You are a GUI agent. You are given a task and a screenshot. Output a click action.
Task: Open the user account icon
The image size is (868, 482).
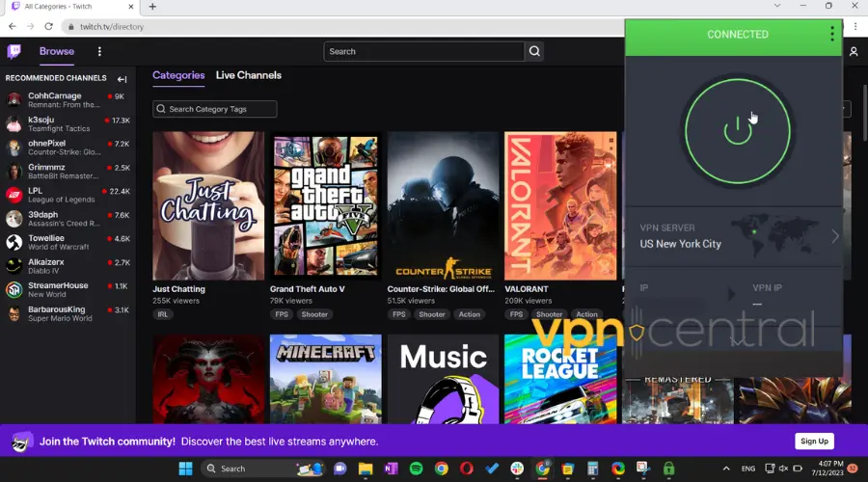[x=854, y=51]
